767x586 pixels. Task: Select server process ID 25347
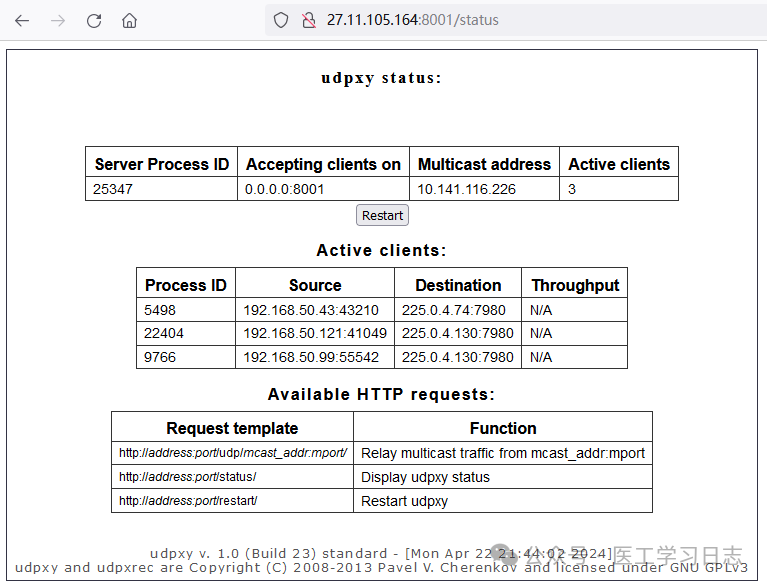(x=113, y=189)
